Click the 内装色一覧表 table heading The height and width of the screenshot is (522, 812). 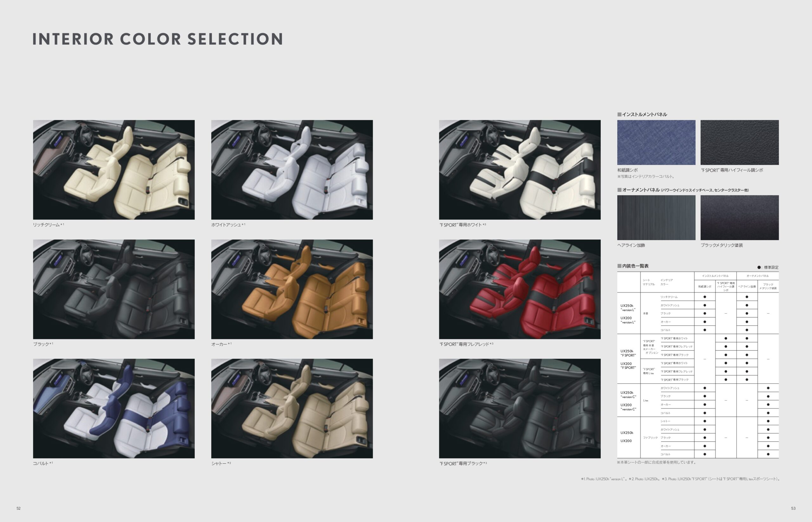(x=635, y=266)
